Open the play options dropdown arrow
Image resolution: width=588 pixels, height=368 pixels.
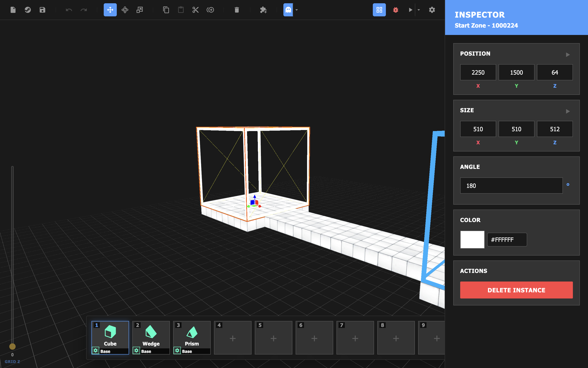(x=418, y=10)
